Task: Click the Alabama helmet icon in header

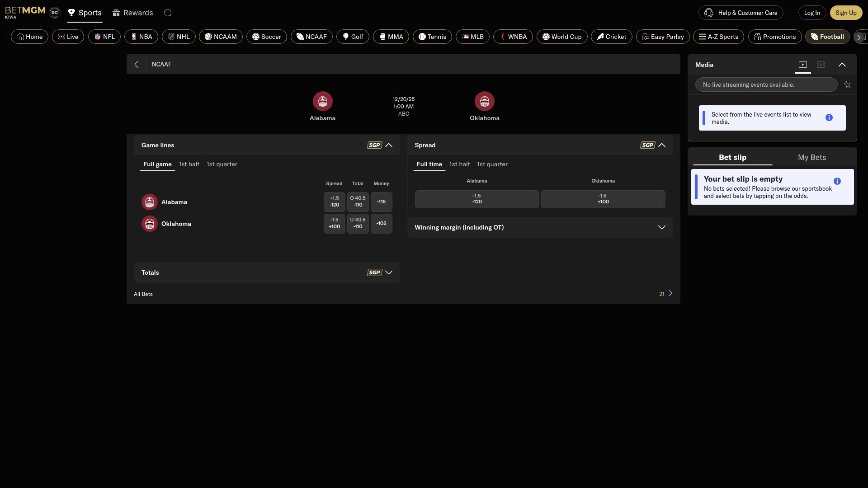Action: click(322, 101)
